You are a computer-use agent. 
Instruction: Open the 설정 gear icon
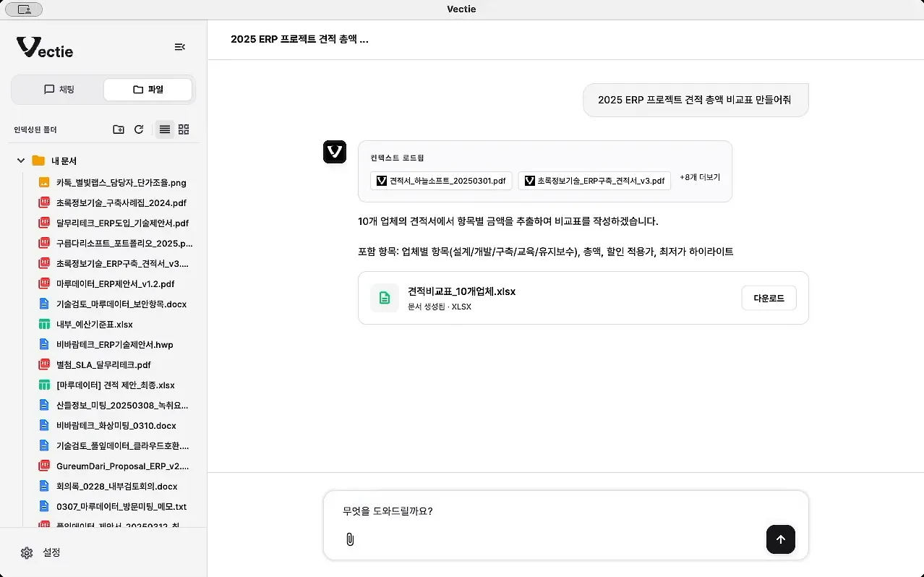pyautogui.click(x=27, y=552)
